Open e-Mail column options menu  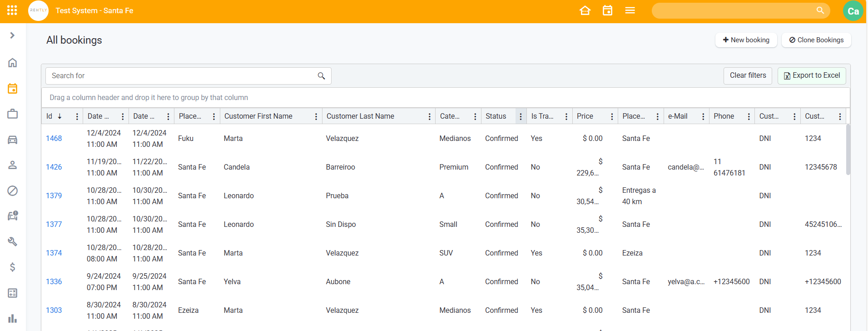tap(703, 116)
